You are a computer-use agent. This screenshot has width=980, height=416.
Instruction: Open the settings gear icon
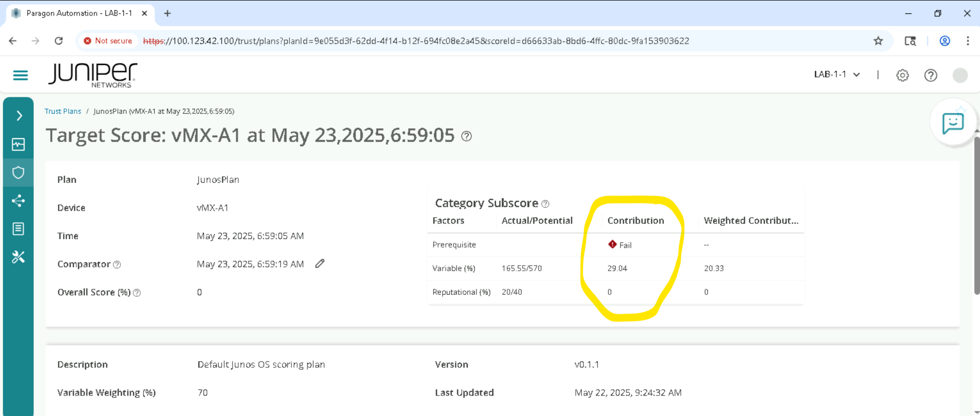902,75
